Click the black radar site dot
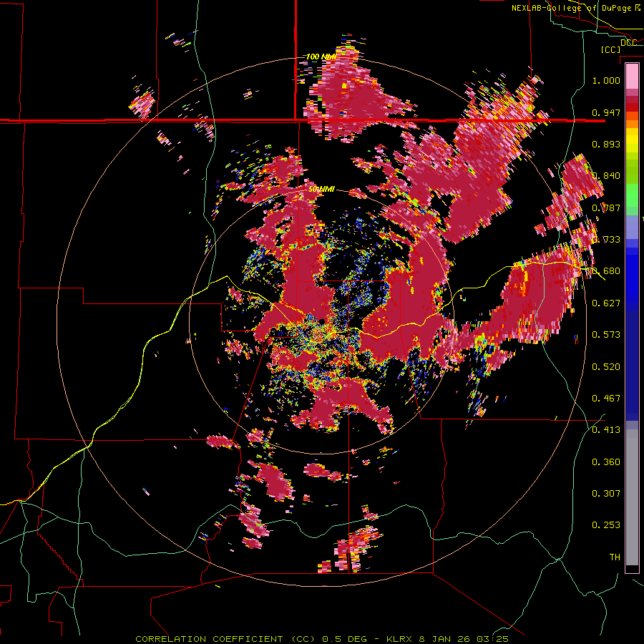 (321, 321)
